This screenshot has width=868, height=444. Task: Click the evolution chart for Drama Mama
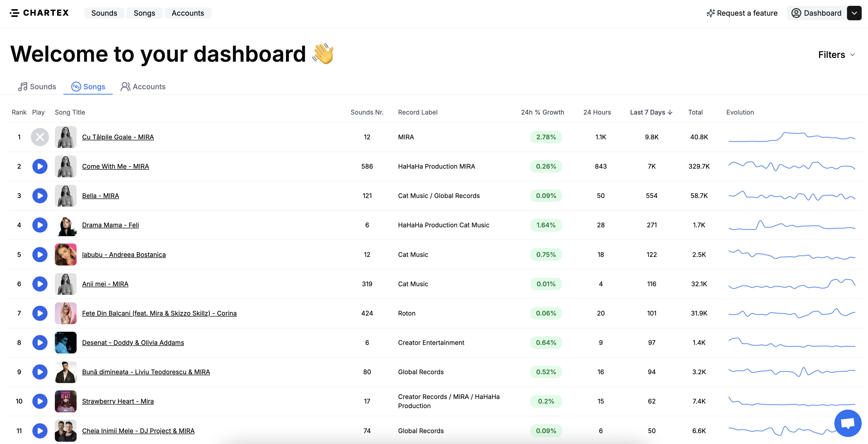point(792,225)
